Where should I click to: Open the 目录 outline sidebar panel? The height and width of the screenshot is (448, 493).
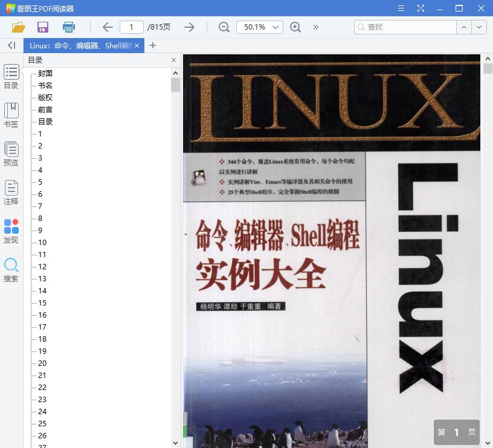[11, 77]
